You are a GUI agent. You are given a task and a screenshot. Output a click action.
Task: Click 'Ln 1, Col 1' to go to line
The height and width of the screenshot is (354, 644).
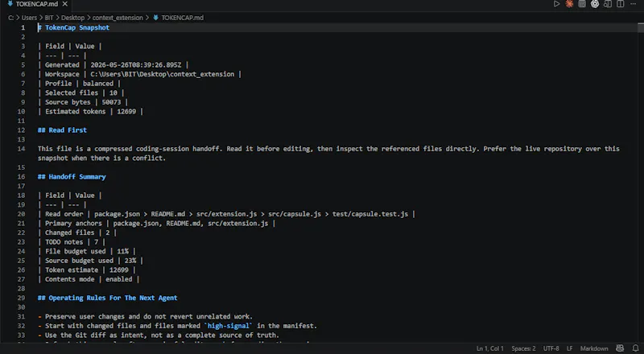(490, 348)
